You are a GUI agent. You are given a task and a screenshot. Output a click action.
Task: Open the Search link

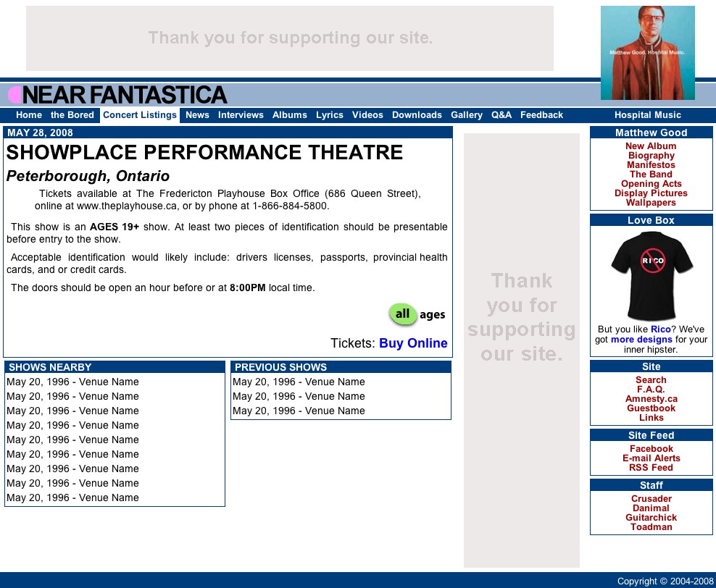tap(651, 380)
